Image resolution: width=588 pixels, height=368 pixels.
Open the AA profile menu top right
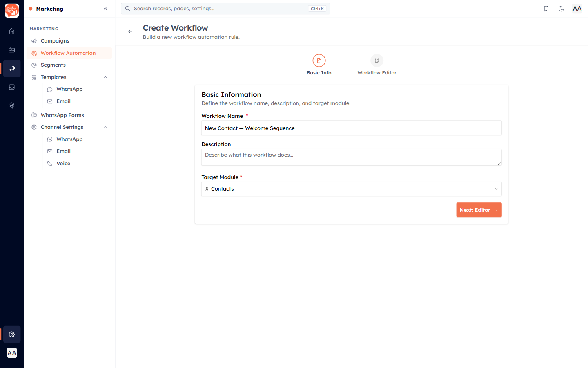577,9
